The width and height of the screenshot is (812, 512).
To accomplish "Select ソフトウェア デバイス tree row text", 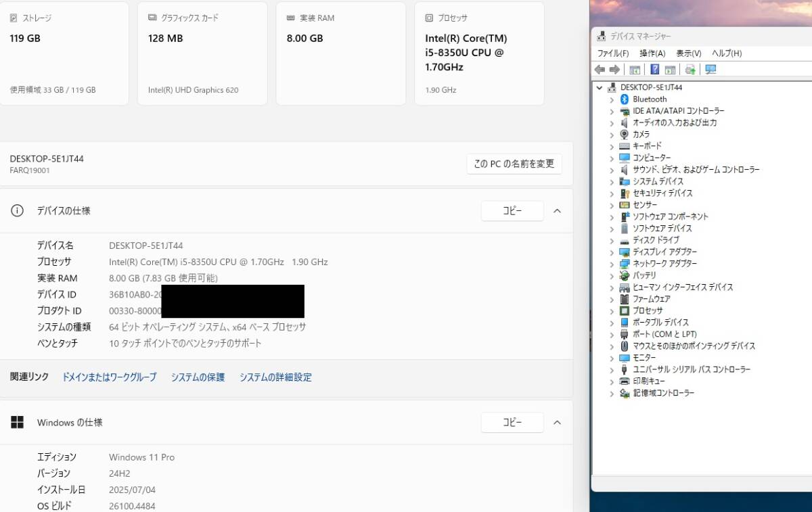I will [x=662, y=229].
